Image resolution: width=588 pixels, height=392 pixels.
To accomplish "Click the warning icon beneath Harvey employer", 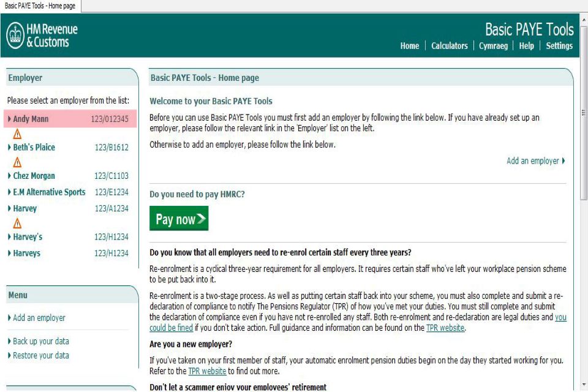I will click(17, 224).
